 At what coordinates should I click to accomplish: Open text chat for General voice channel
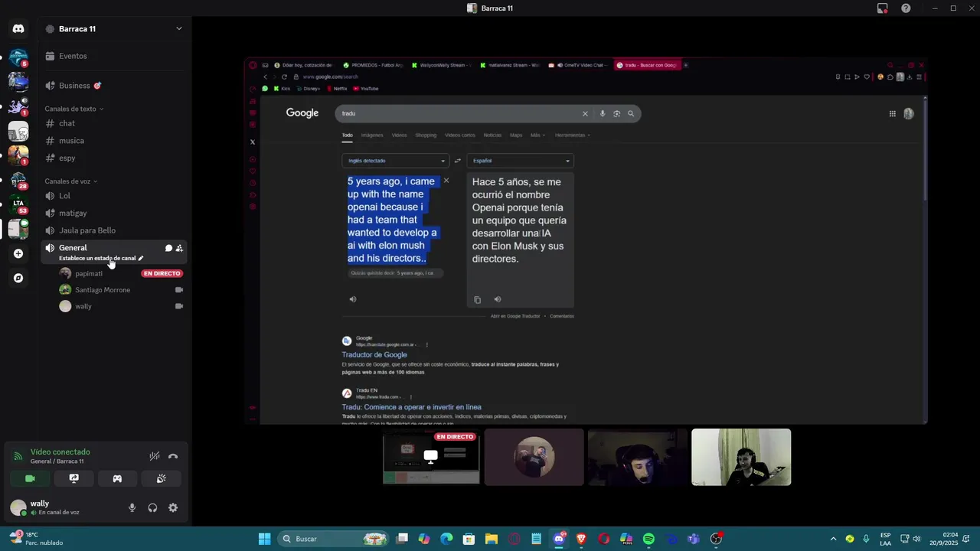(x=168, y=248)
